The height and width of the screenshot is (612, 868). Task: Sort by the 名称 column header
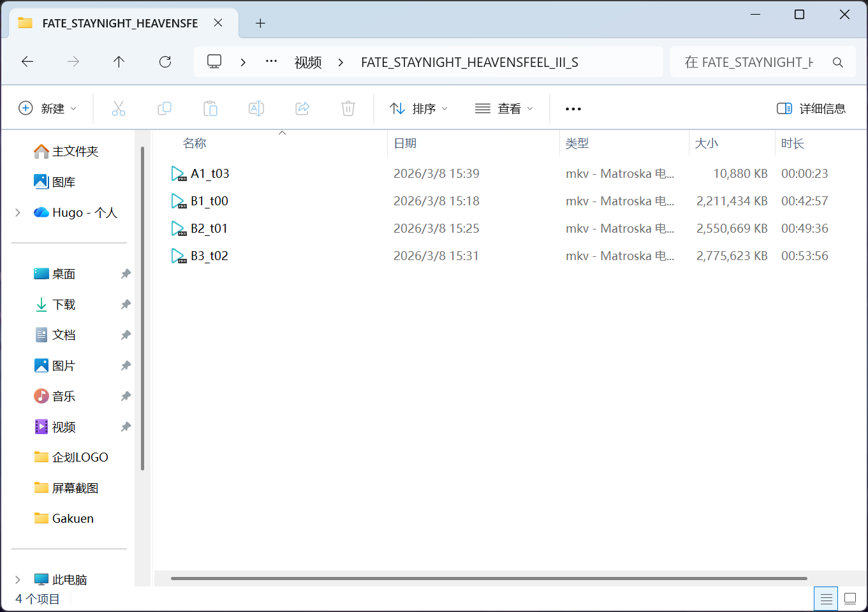point(270,143)
